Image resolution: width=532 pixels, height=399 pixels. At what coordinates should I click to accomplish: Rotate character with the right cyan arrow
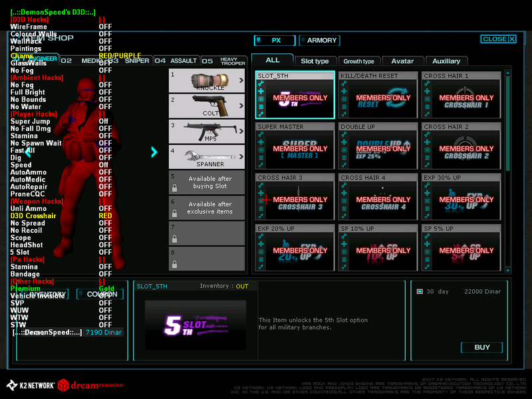[154, 152]
